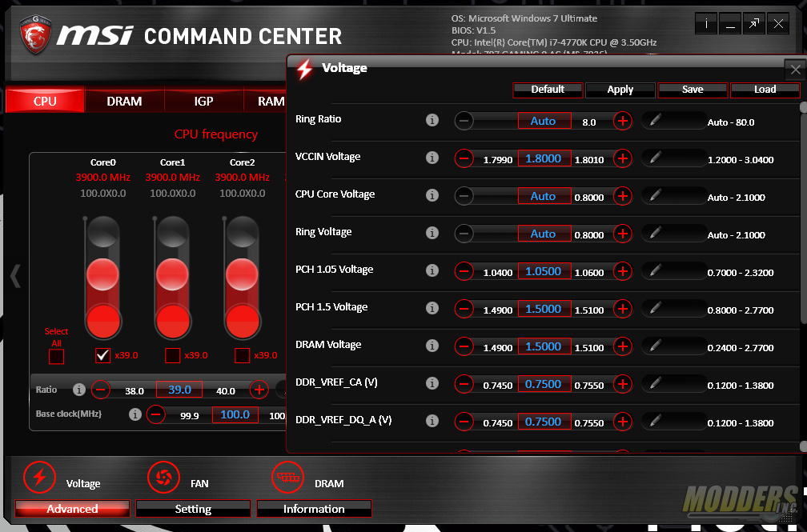This screenshot has width=807, height=532.
Task: Click info icon for DRAM Voltage
Action: [432, 346]
